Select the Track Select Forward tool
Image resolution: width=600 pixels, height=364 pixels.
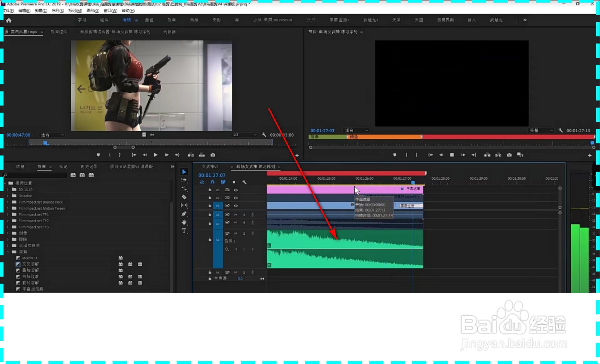184,180
